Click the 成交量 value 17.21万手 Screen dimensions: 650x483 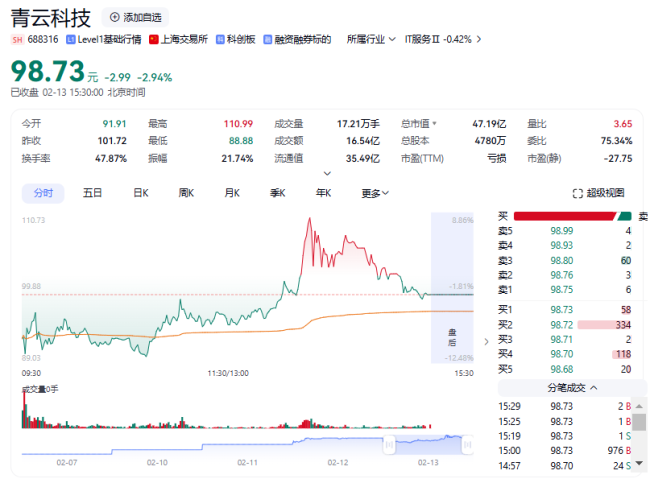click(358, 124)
